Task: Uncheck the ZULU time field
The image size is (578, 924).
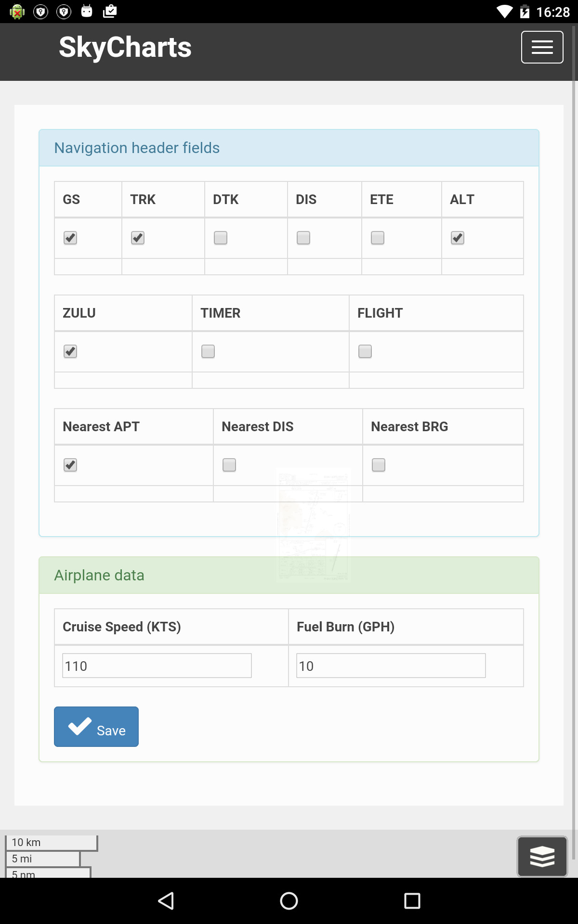Action: (70, 351)
